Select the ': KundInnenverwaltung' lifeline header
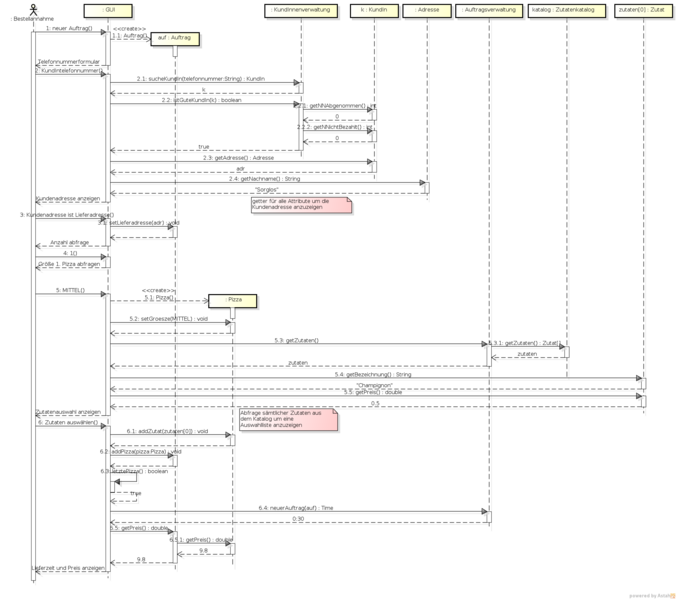The image size is (677, 600). tap(301, 11)
